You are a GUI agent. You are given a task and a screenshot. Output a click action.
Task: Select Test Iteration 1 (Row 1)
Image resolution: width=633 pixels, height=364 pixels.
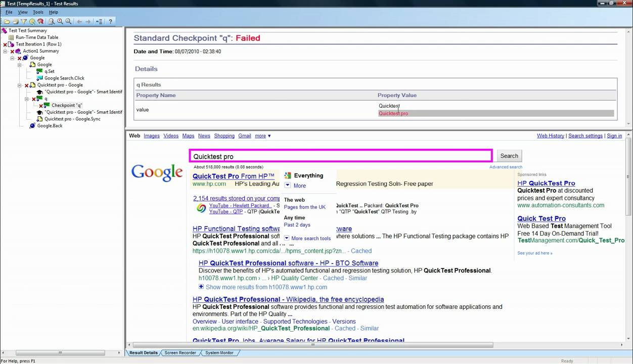pos(38,44)
